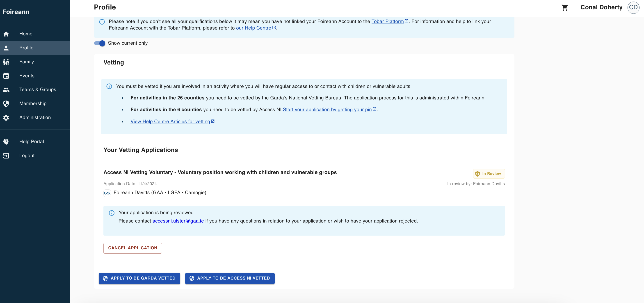The width and height of the screenshot is (644, 303).
Task: Click the Events calendar icon in sidebar
Action: 6,76
